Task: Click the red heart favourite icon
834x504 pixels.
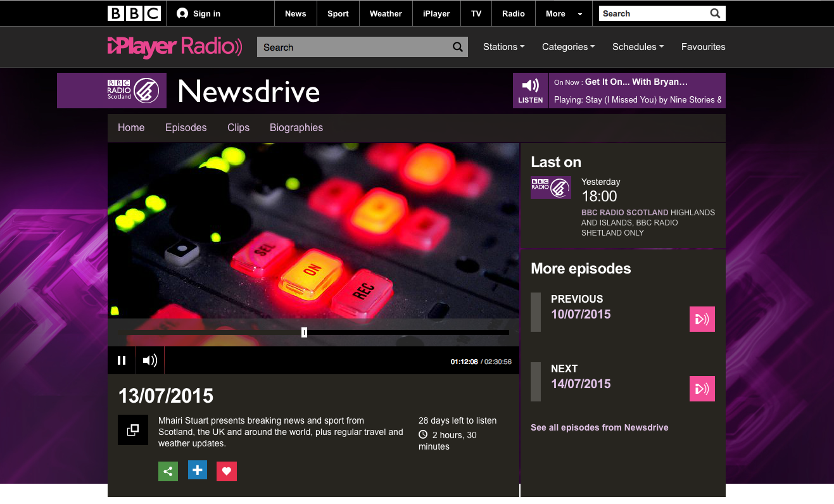Action: 227,471
